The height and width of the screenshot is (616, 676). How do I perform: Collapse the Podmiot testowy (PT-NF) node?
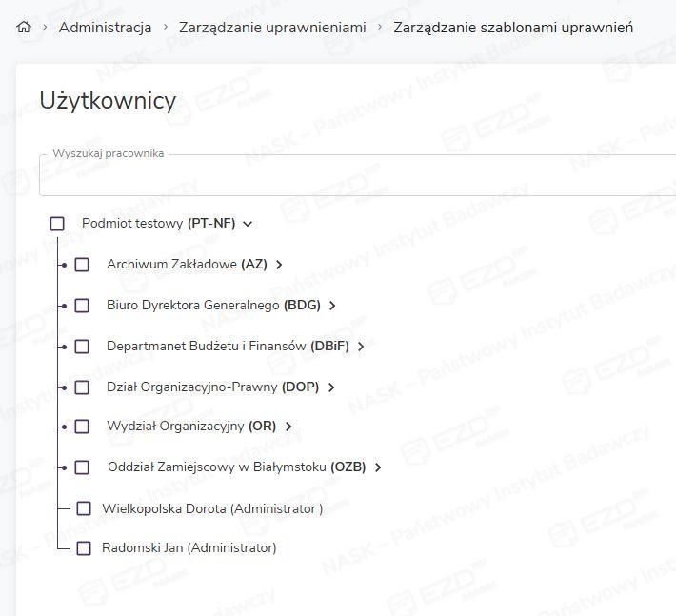pyautogui.click(x=248, y=224)
